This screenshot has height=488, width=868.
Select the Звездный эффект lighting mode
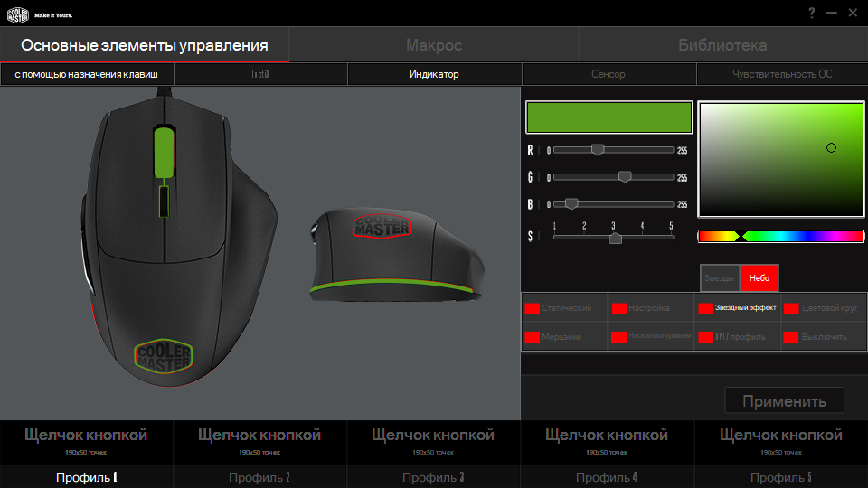click(738, 308)
